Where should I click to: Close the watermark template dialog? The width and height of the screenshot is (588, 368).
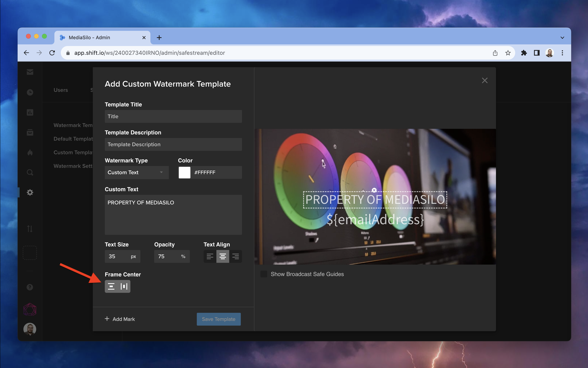click(x=485, y=80)
